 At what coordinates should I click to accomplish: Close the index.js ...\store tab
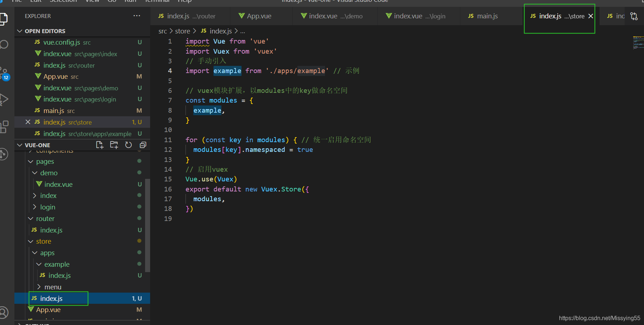tap(591, 16)
